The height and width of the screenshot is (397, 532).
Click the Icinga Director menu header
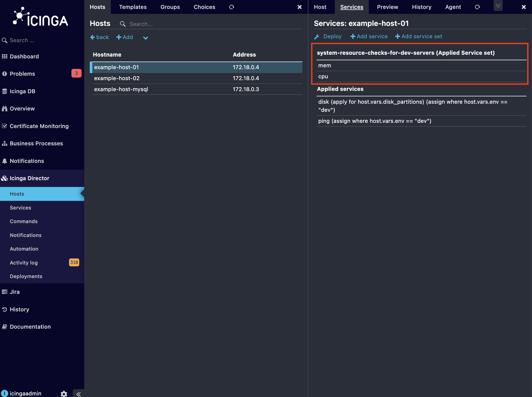point(29,178)
